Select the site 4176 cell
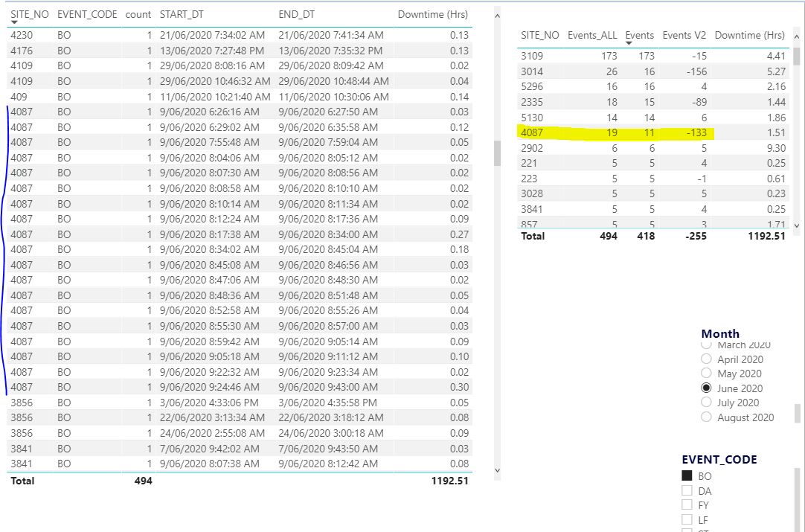The width and height of the screenshot is (805, 532). 22,51
